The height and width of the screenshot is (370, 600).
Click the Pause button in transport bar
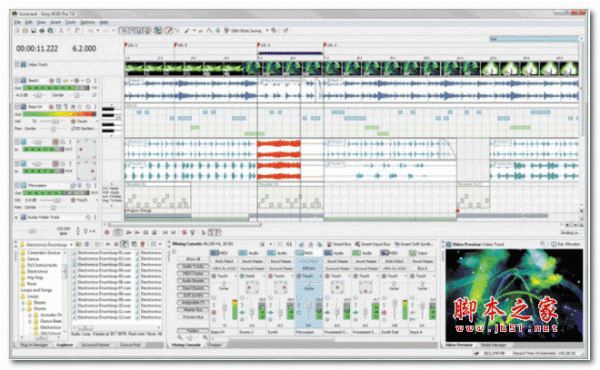(146, 232)
